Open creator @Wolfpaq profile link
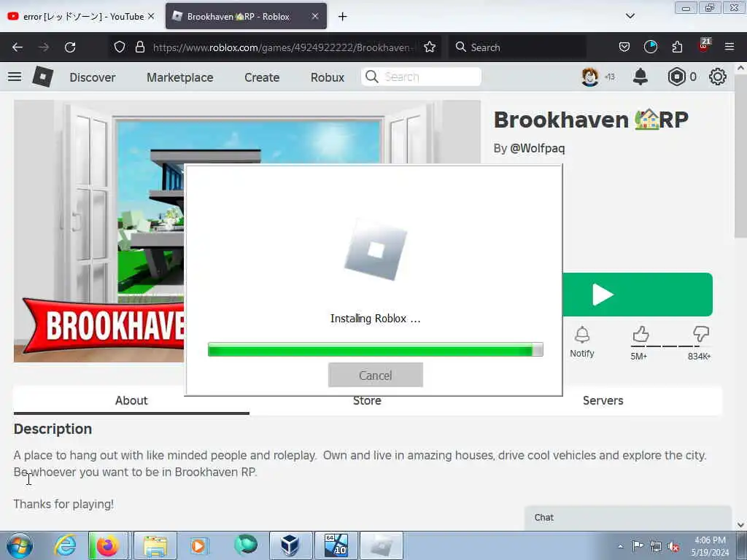Screen dimensions: 747x560 click(538, 148)
